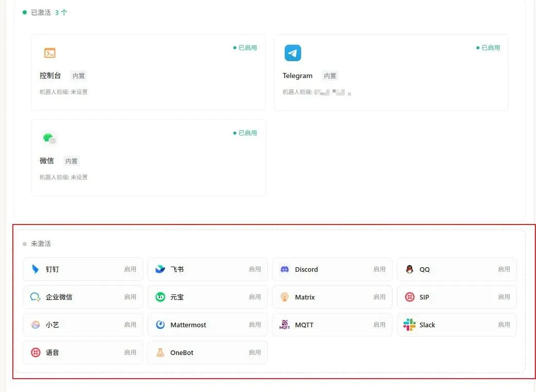The width and height of the screenshot is (536, 392).
Task: Click the Discord icon
Action: click(285, 269)
